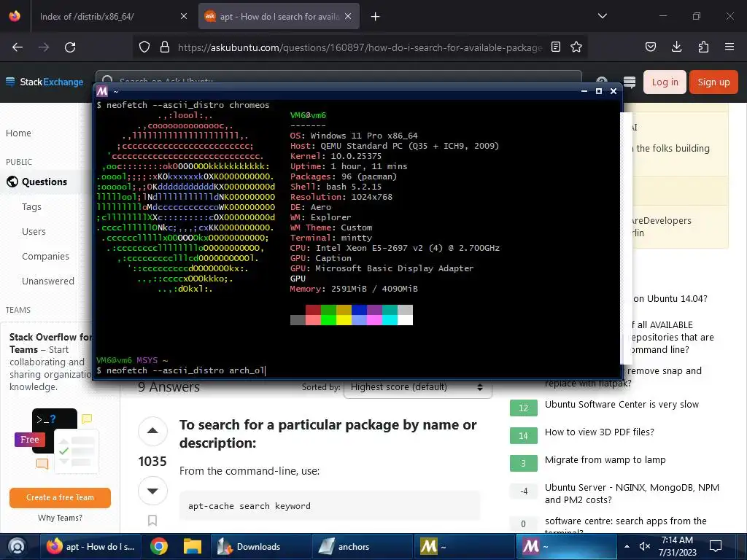Open Questions in the sidebar
This screenshot has width=747, height=560.
(44, 182)
